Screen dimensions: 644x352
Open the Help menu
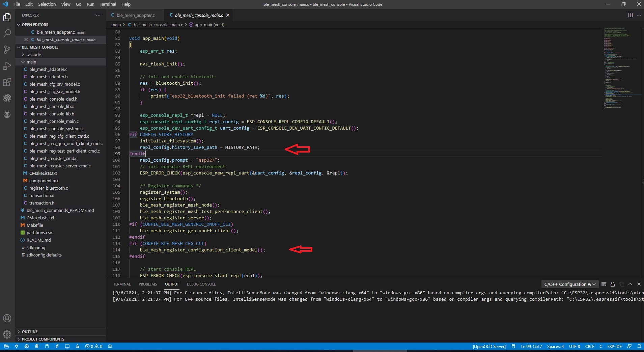(126, 4)
